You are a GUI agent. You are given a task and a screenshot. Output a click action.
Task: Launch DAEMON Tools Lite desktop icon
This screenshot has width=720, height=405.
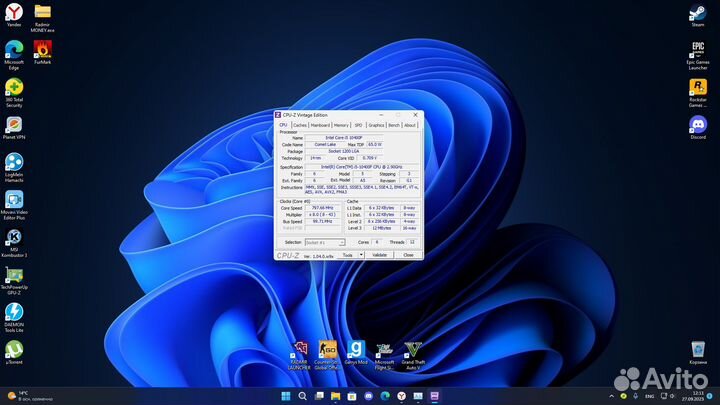(14, 318)
